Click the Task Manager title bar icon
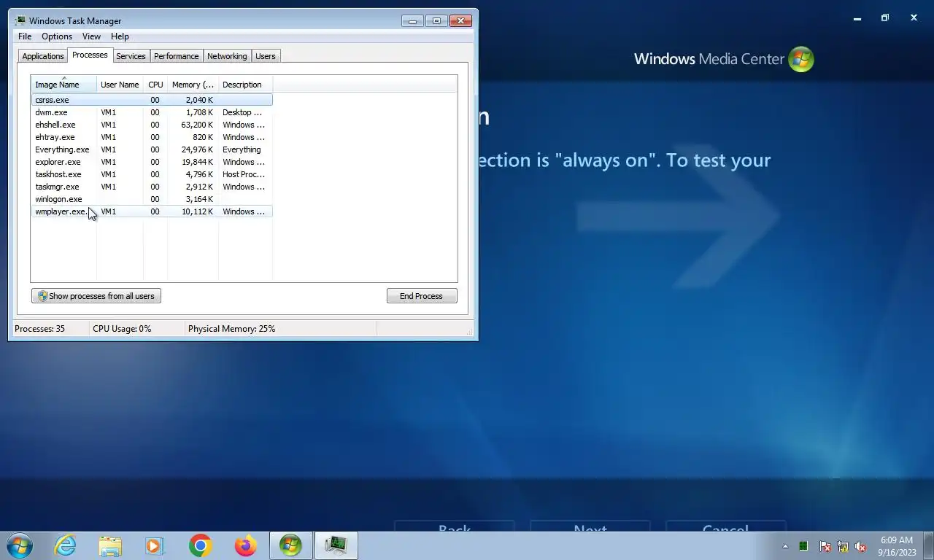This screenshot has width=934, height=560. [x=20, y=20]
